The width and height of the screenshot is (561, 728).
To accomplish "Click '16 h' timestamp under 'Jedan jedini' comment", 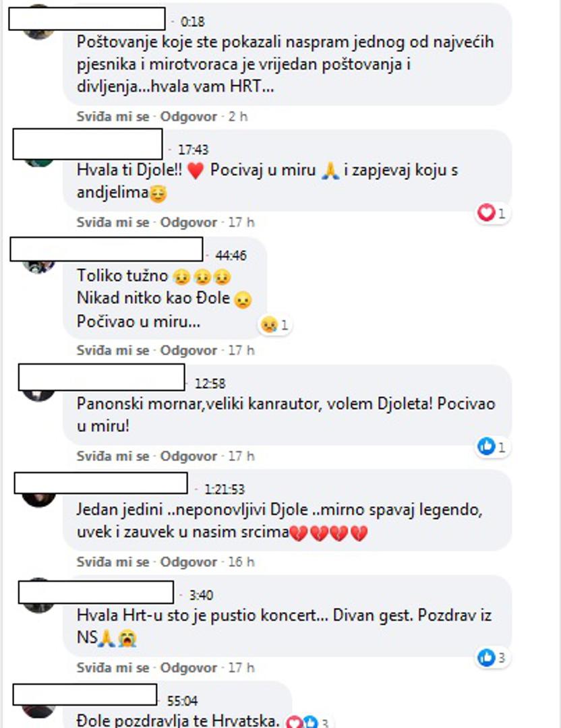I will [241, 562].
